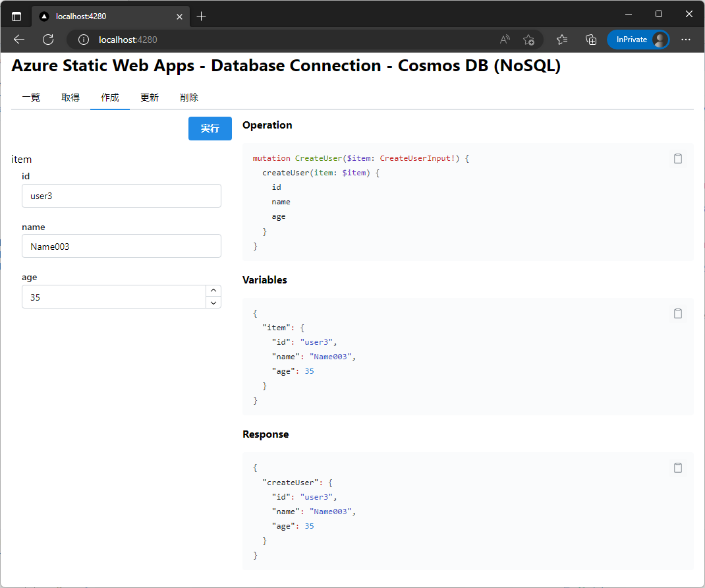This screenshot has height=588, width=705.
Task: Copy the Response JSON block
Action: click(677, 468)
